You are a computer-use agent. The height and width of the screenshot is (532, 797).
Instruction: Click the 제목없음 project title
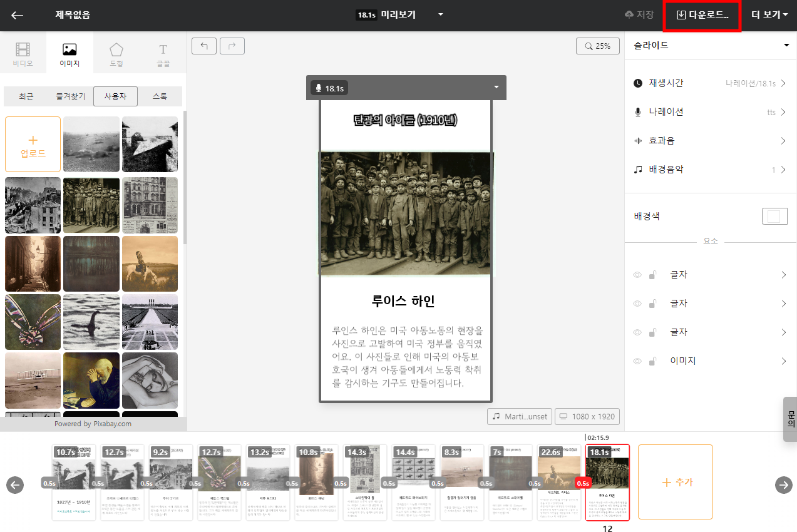pos(72,15)
